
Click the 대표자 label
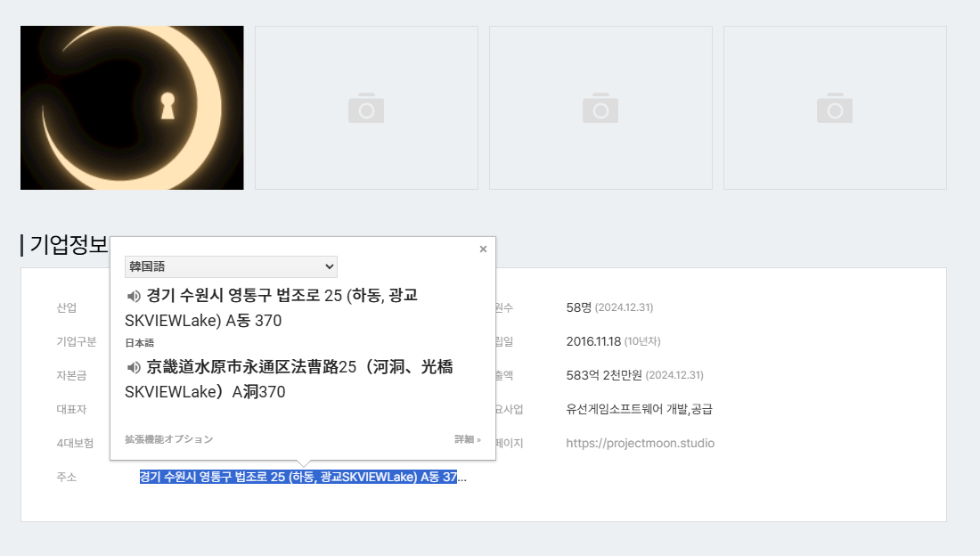point(71,409)
